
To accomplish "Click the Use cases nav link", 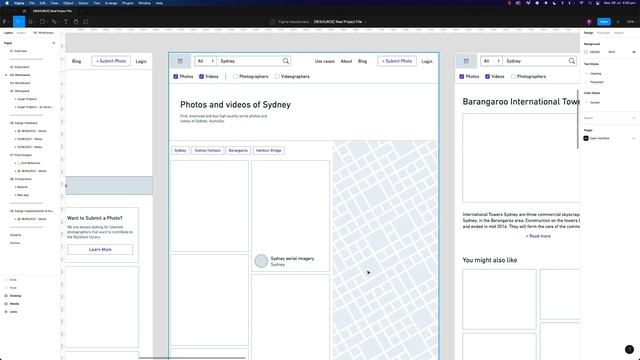I will 324,61.
